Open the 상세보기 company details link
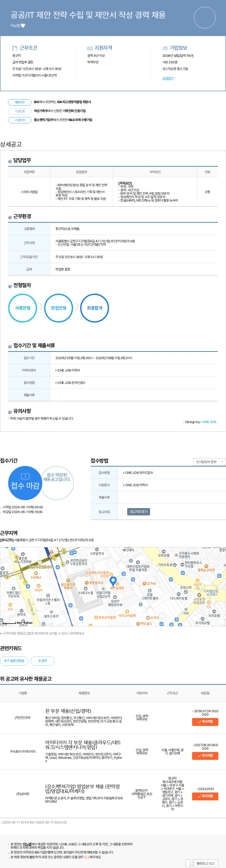The width and height of the screenshot is (226, 868). point(168,78)
